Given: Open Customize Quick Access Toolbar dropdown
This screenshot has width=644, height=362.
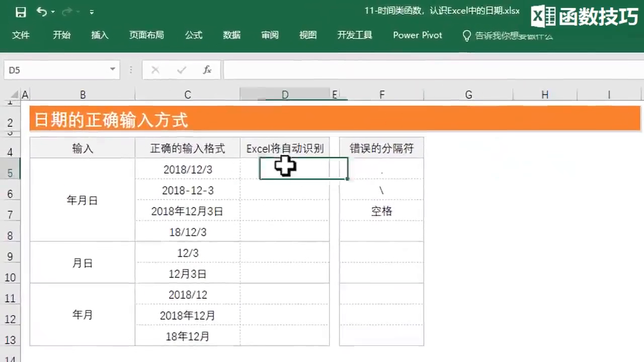Looking at the screenshot, I should pyautogui.click(x=92, y=12).
